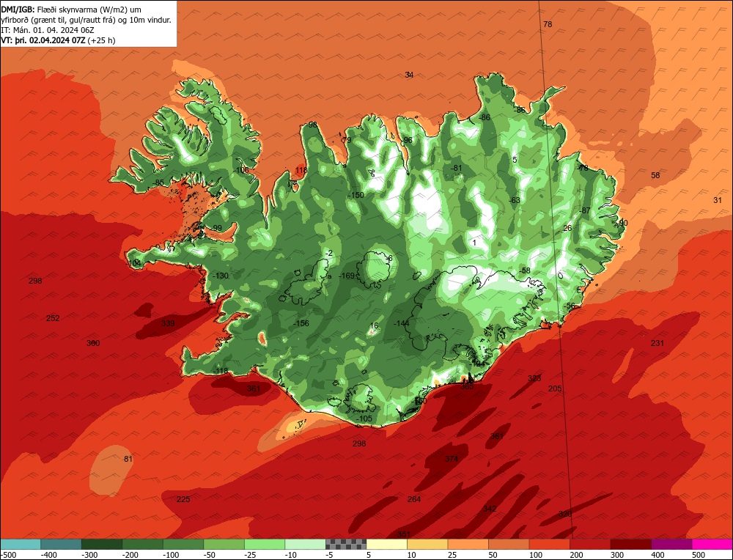Click the value -56 in southeast Iceland

(569, 306)
